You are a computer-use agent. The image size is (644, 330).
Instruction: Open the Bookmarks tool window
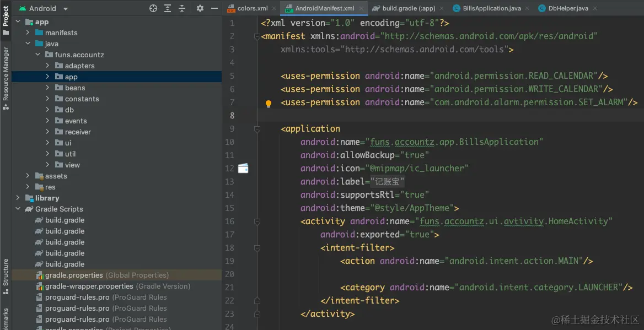pos(6,320)
